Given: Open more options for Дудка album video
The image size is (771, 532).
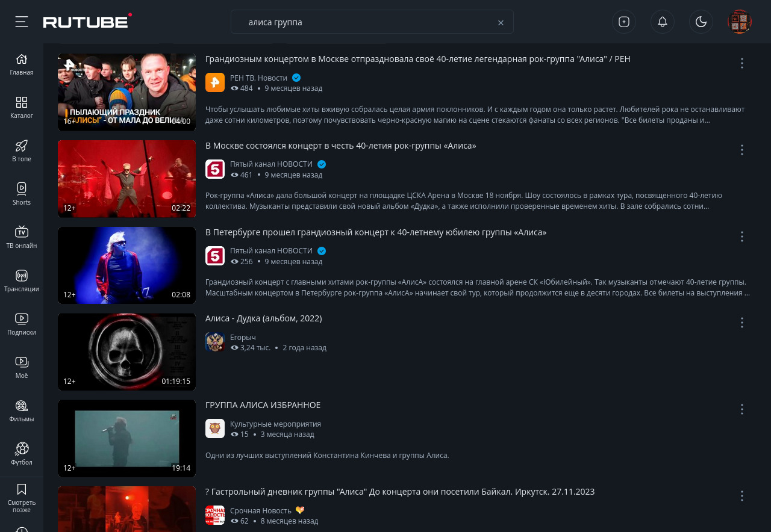Looking at the screenshot, I should [742, 323].
